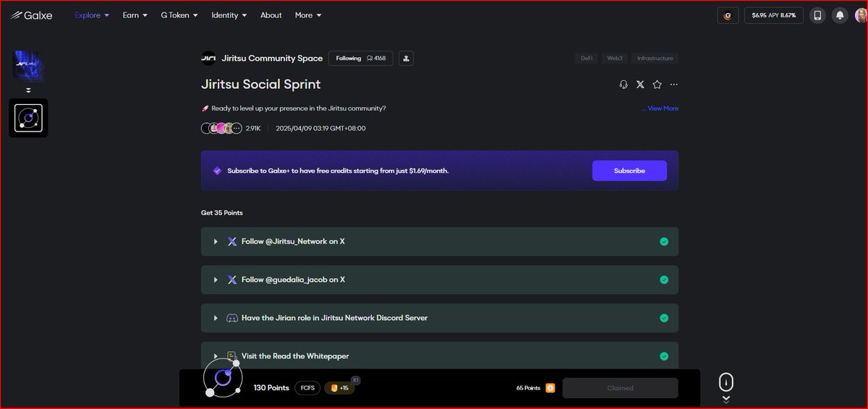
Task: Select the Web3 tag
Action: tap(615, 59)
